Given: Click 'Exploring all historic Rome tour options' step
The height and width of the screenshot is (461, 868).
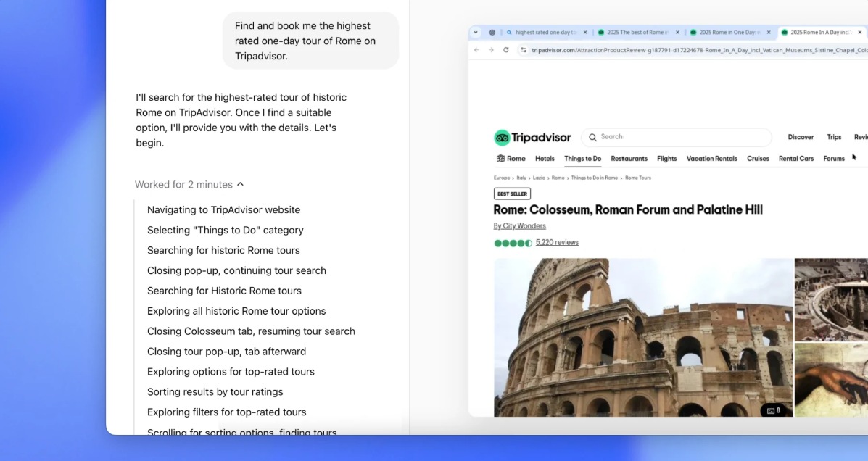Looking at the screenshot, I should pos(236,311).
